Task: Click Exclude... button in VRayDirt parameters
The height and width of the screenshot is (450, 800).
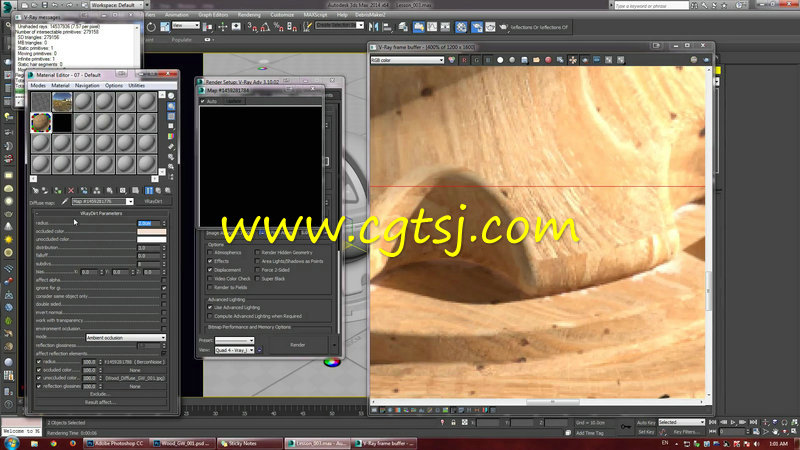Action: (100, 394)
